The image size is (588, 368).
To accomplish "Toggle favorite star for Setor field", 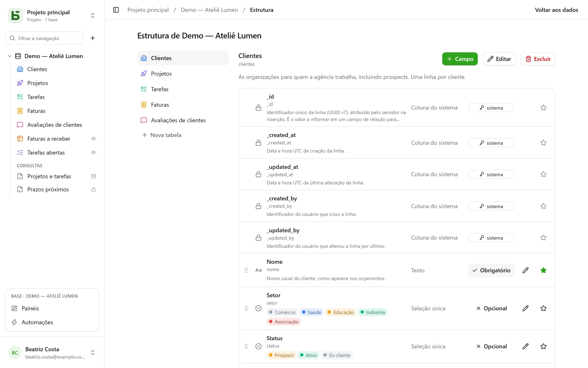I will click(x=543, y=308).
